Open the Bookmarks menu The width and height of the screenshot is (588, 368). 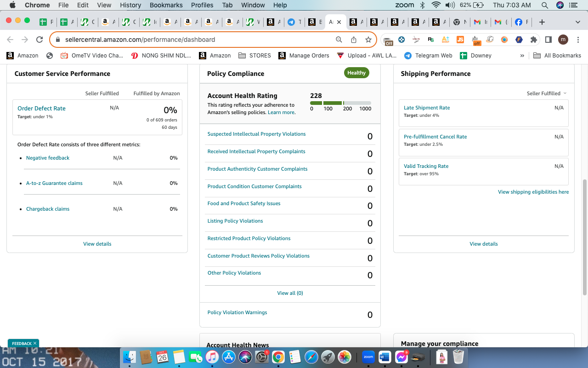(166, 5)
